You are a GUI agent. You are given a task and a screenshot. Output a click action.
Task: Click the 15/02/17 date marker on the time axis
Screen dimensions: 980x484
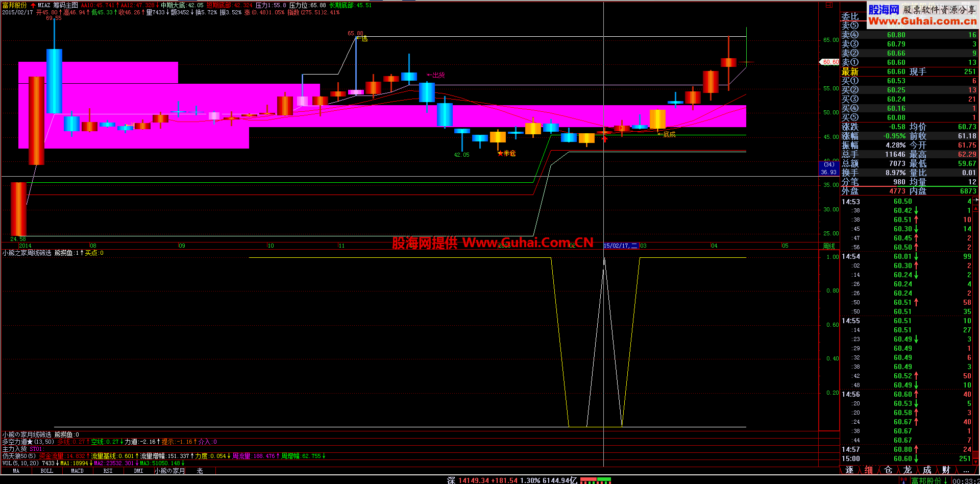coord(620,246)
